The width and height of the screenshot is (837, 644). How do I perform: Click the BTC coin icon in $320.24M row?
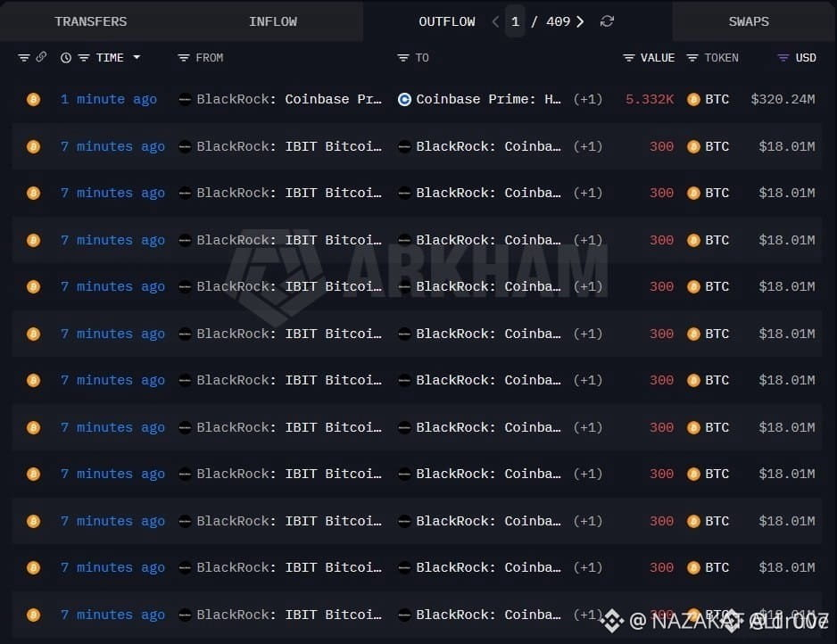(x=693, y=99)
